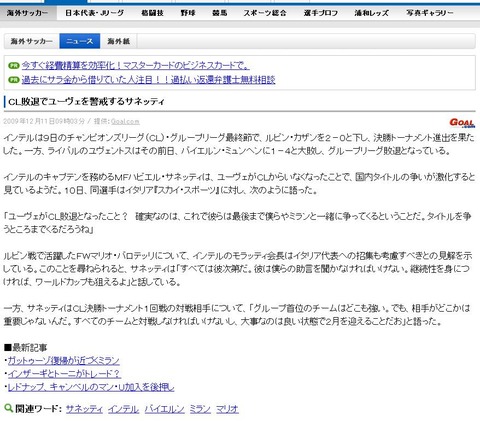Select the 海外サッカー sub-tab
Viewport: 480px width, 421px height.
coord(32,41)
